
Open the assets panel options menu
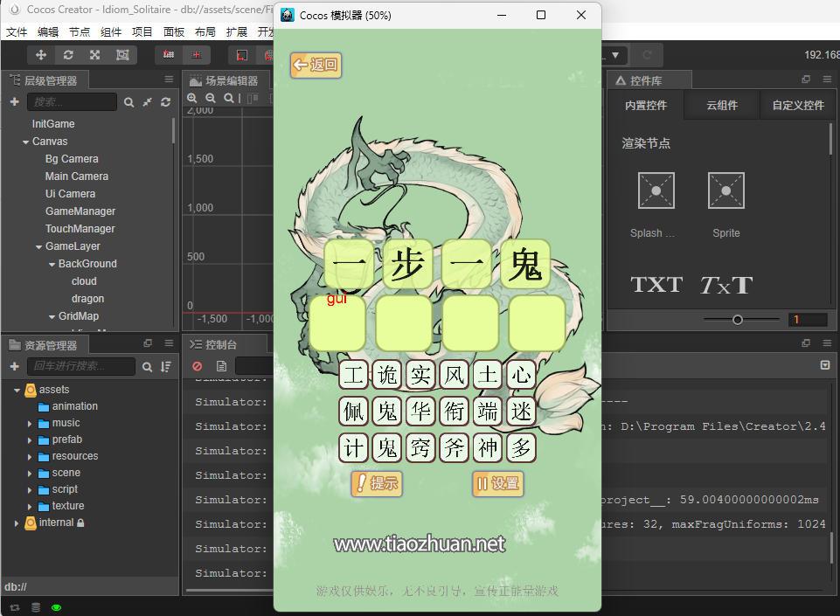169,343
